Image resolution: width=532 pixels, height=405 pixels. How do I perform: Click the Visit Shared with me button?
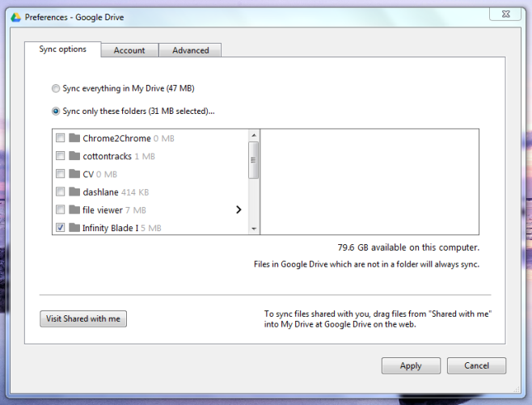83,319
